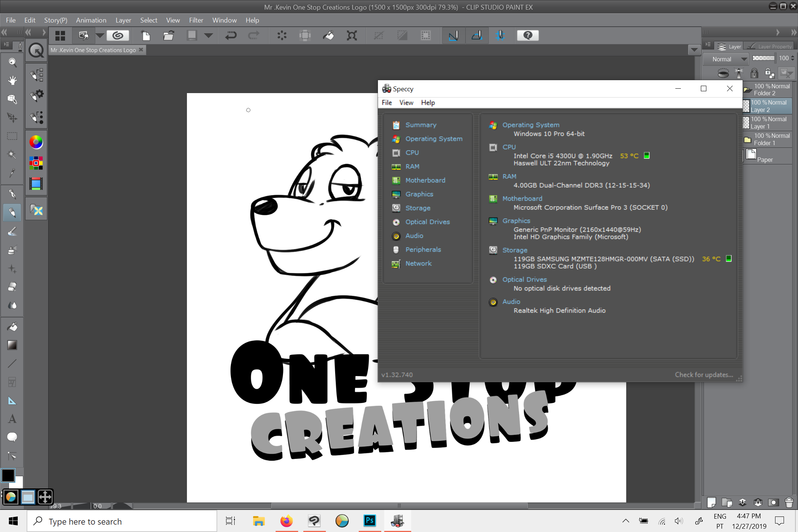
Task: Select the Operation object tool
Action: [x=12, y=99]
